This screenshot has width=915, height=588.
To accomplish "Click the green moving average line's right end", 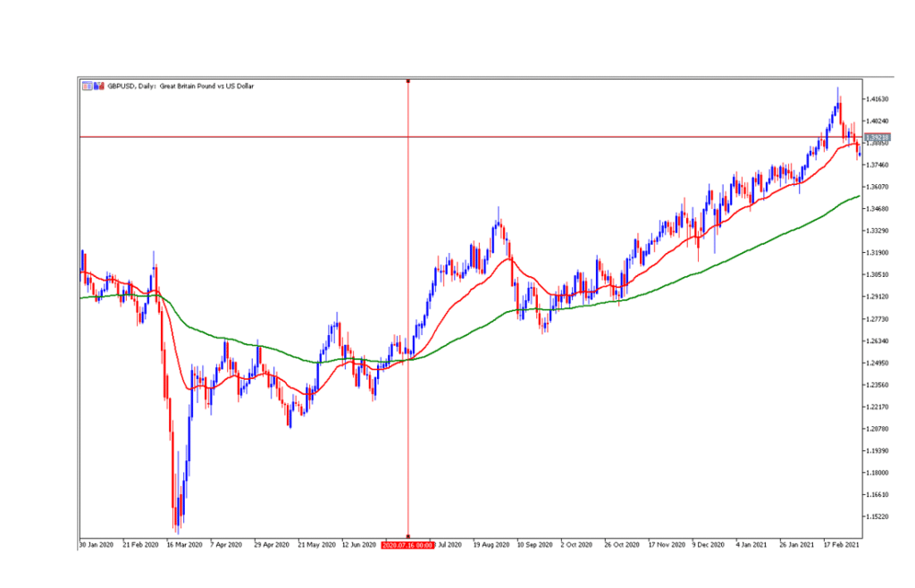I will tap(859, 196).
